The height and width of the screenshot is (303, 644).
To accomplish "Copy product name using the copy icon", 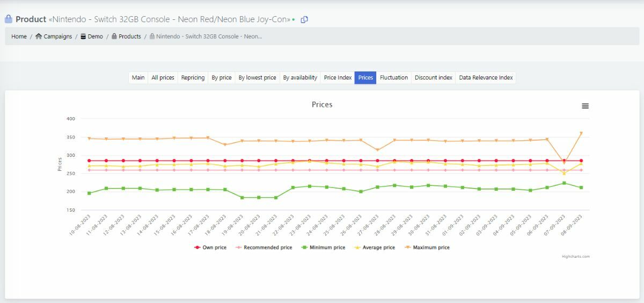I will (304, 19).
